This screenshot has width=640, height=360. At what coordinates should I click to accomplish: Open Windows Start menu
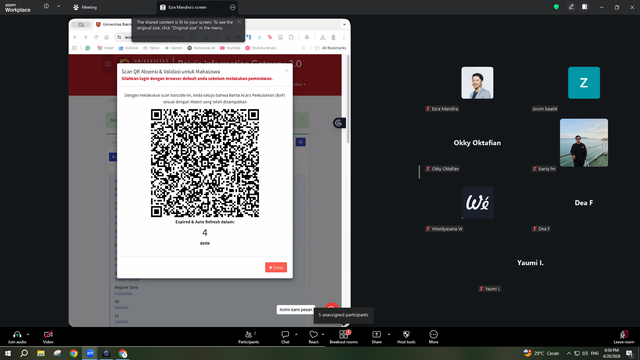coord(8,353)
